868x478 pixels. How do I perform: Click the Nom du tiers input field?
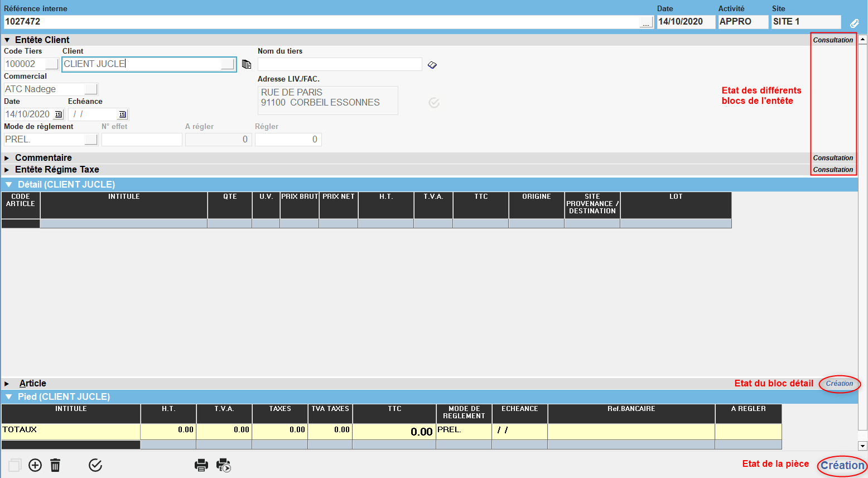pyautogui.click(x=339, y=64)
